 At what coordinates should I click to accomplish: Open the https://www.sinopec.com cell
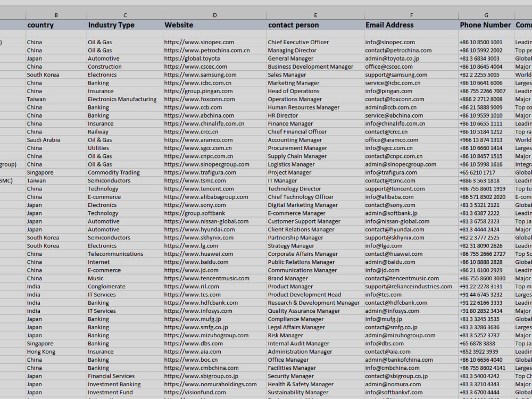[x=215, y=42]
